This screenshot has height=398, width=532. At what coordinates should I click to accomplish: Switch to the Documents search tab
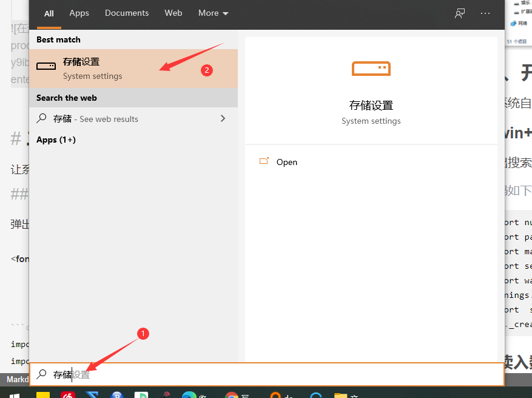click(127, 13)
